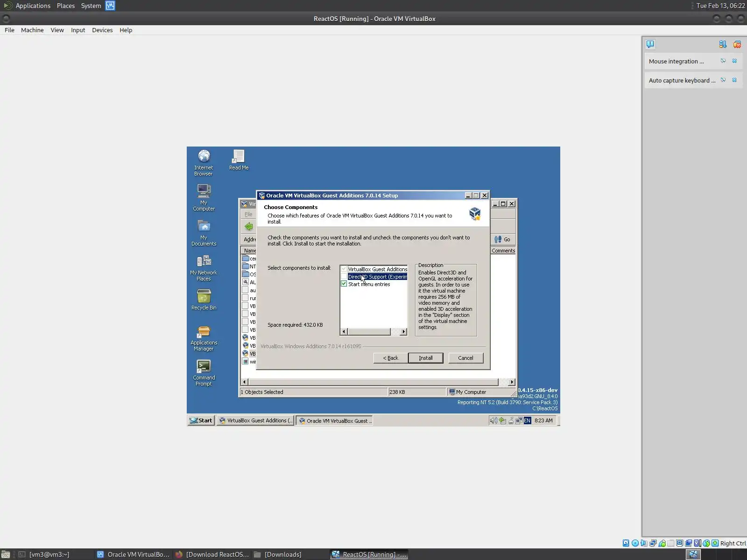Click the network adapter status indicator

pyautogui.click(x=653, y=543)
